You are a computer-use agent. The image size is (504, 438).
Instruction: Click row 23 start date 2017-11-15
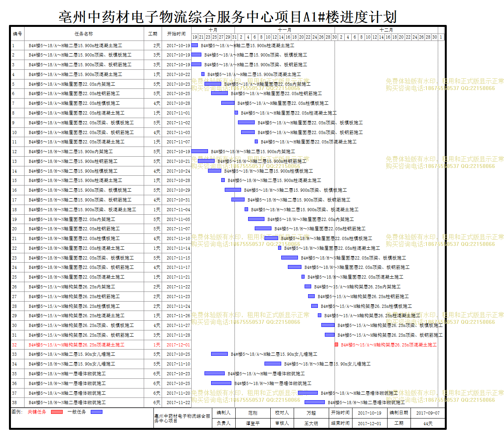coord(178,258)
